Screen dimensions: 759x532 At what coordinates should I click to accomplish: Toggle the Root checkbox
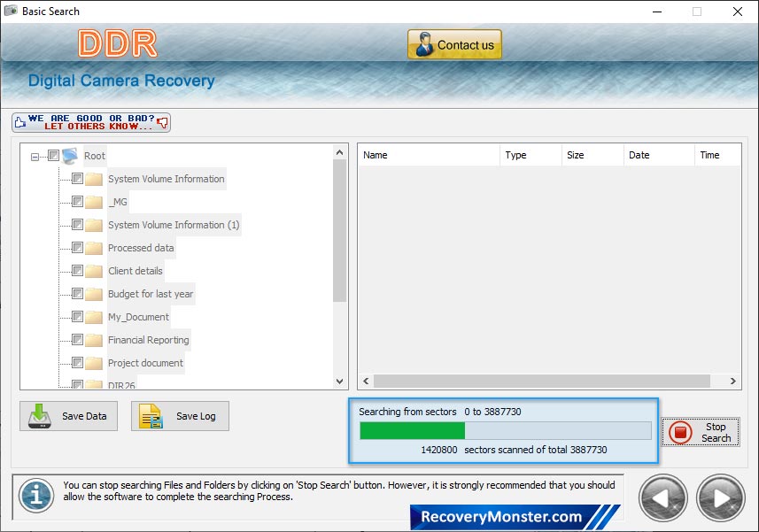click(54, 155)
